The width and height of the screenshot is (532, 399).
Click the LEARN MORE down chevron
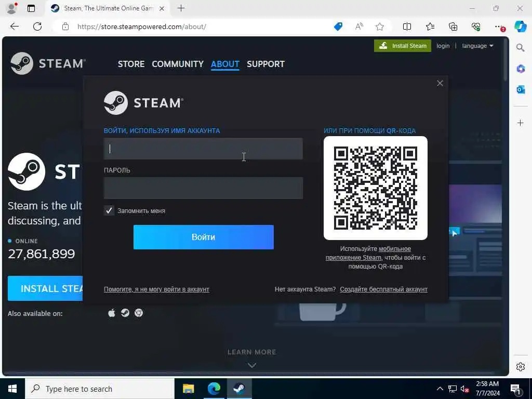pos(252,365)
